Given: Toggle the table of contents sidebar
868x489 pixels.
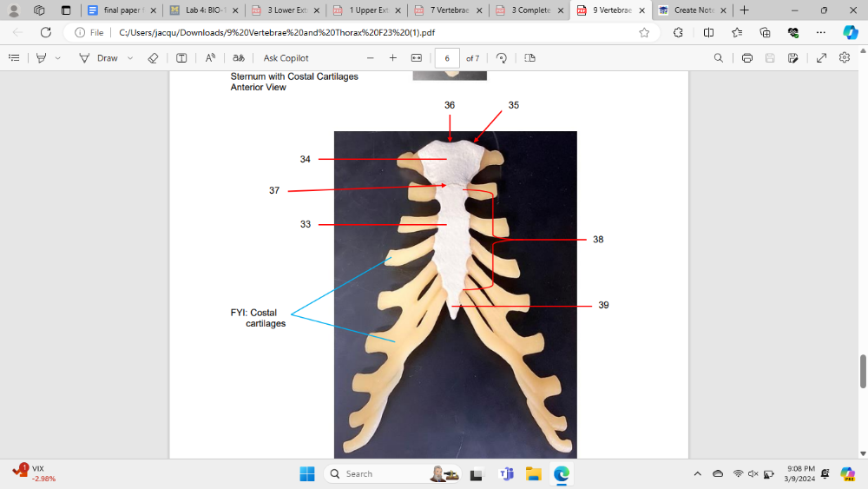Looking at the screenshot, I should pos(14,58).
